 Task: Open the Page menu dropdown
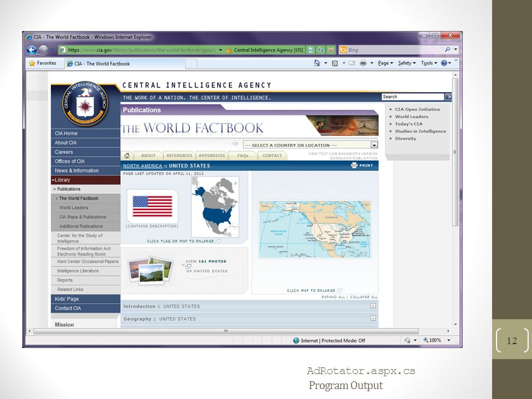(x=386, y=63)
